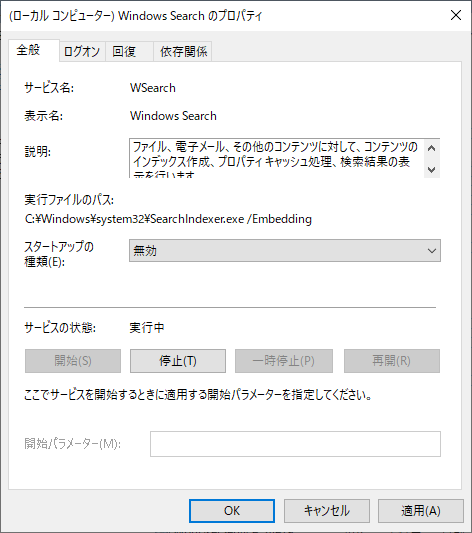472x533 pixels.
Task: Apply settings with 適用(A)
Action: click(x=421, y=511)
